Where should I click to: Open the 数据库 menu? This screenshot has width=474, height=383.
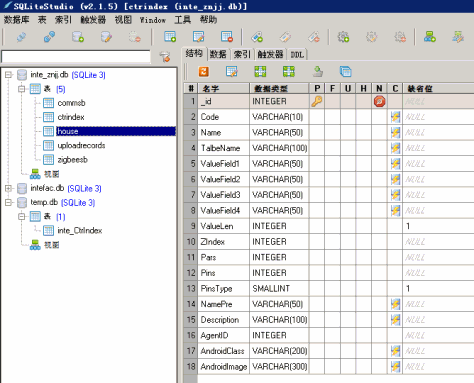click(16, 20)
